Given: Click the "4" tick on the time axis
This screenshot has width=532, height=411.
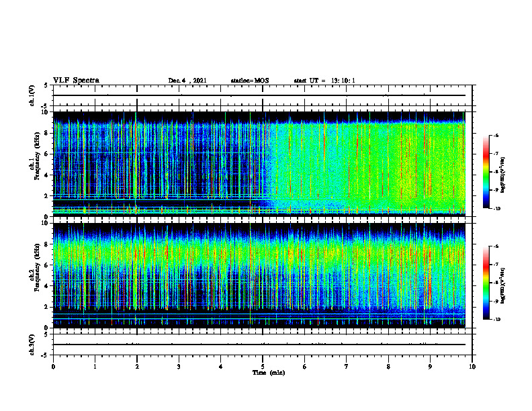Looking at the screenshot, I should (221, 367).
